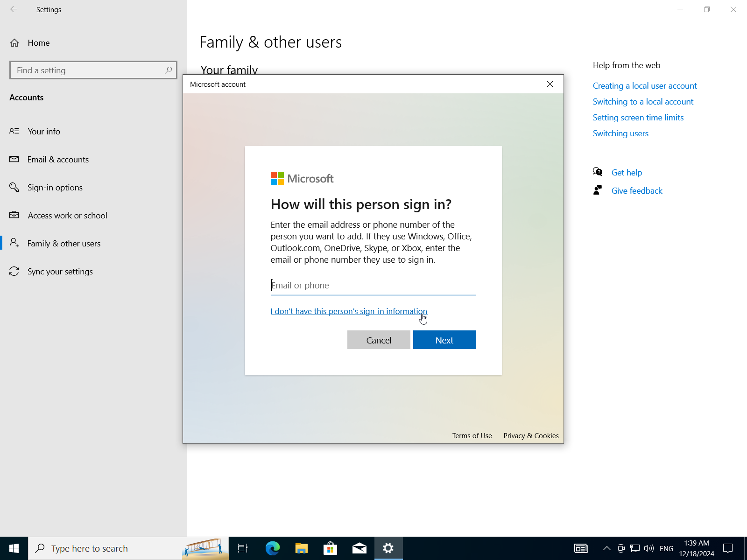This screenshot has height=560, width=747.
Task: Launch Microsoft Store from the taskbar
Action: pos(331,548)
